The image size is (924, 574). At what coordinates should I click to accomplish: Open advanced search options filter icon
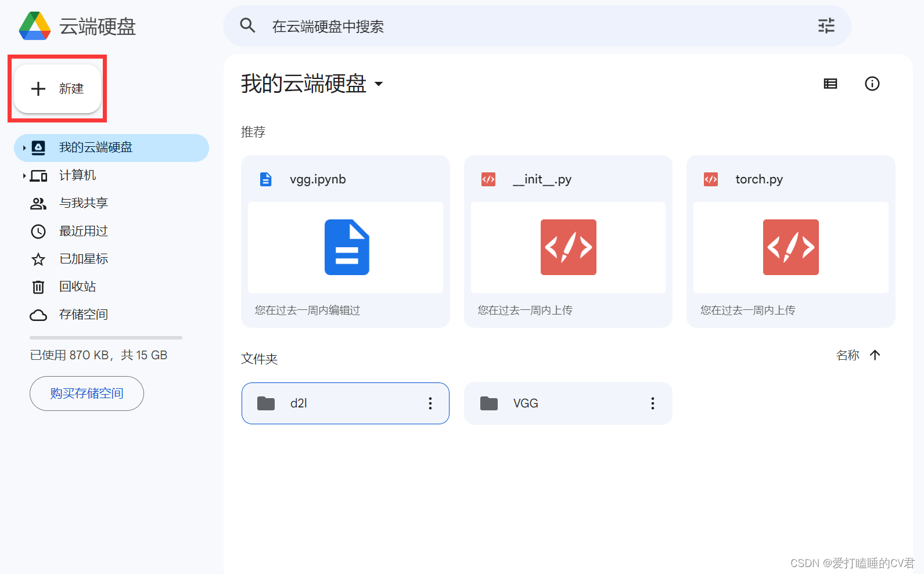point(826,26)
